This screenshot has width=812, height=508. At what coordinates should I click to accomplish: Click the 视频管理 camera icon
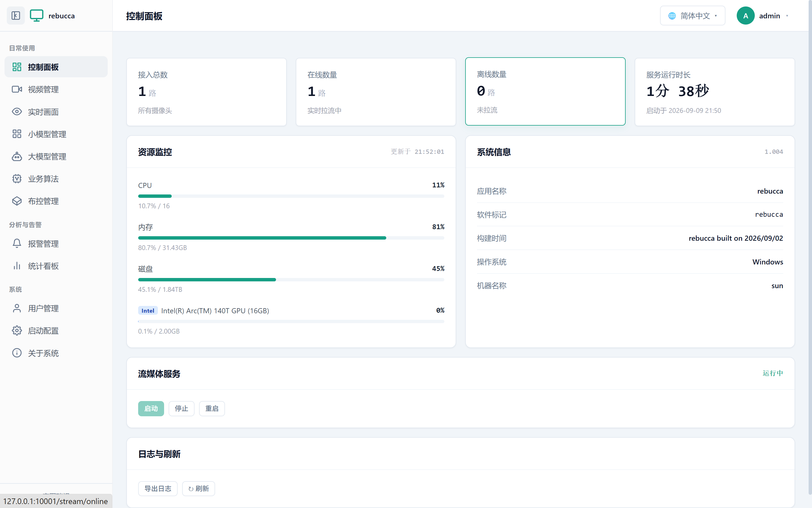pyautogui.click(x=17, y=89)
